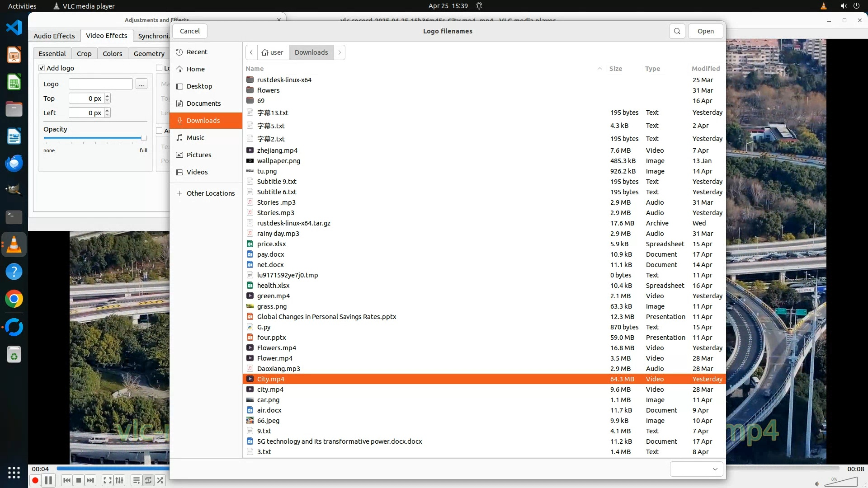Viewport: 868px width, 488px height.
Task: Toggle fullscreen video mode
Action: pyautogui.click(x=107, y=480)
